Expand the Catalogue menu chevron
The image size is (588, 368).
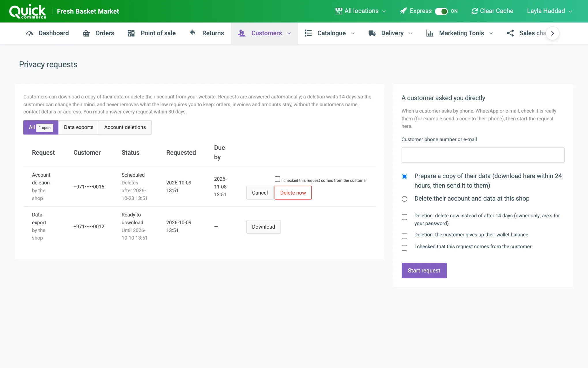[x=353, y=33]
